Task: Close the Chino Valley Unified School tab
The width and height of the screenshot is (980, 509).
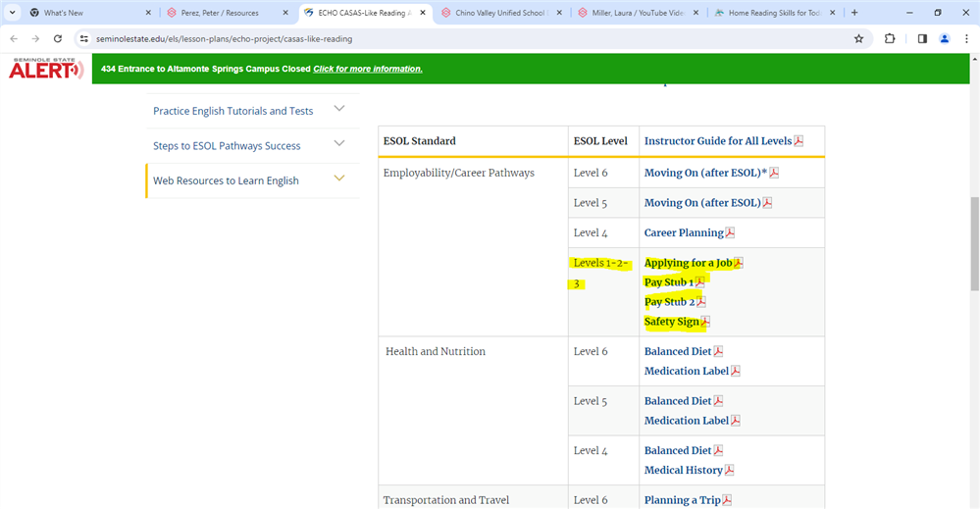Action: tap(559, 13)
